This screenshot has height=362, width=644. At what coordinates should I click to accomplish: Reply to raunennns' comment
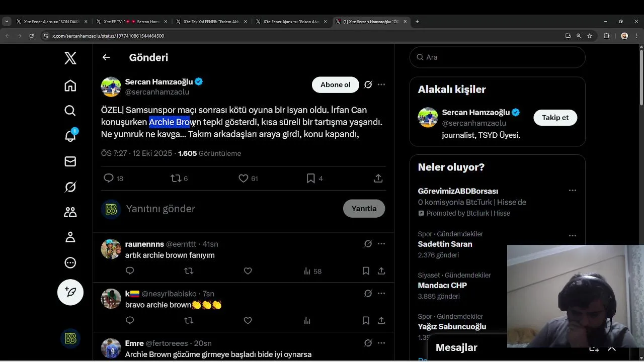(130, 271)
